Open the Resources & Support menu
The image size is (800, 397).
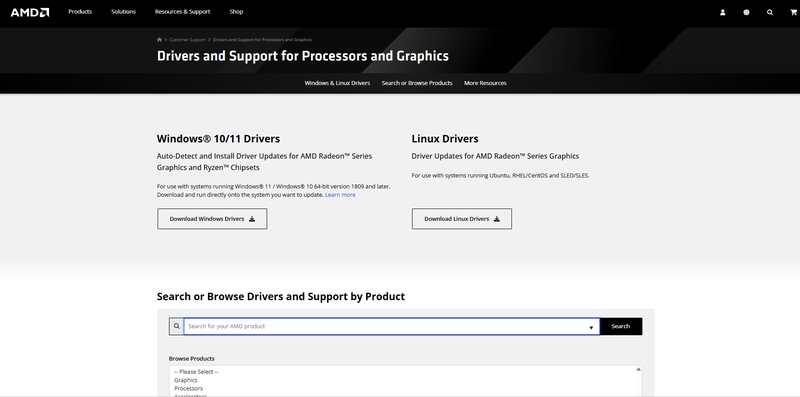click(182, 12)
